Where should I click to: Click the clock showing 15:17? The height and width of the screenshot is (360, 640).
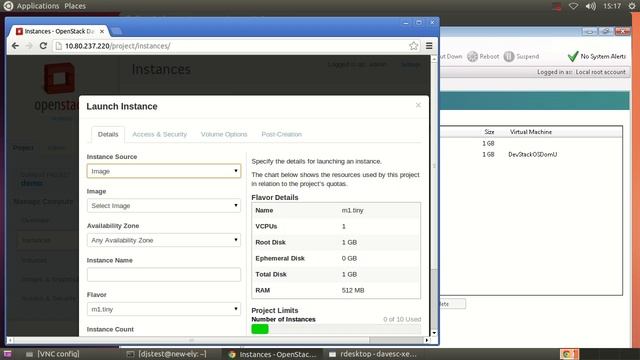click(x=612, y=6)
